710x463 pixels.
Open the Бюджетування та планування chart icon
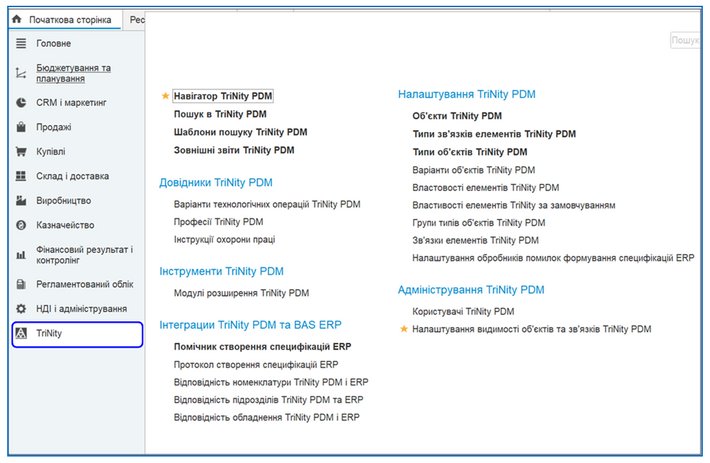tap(21, 73)
